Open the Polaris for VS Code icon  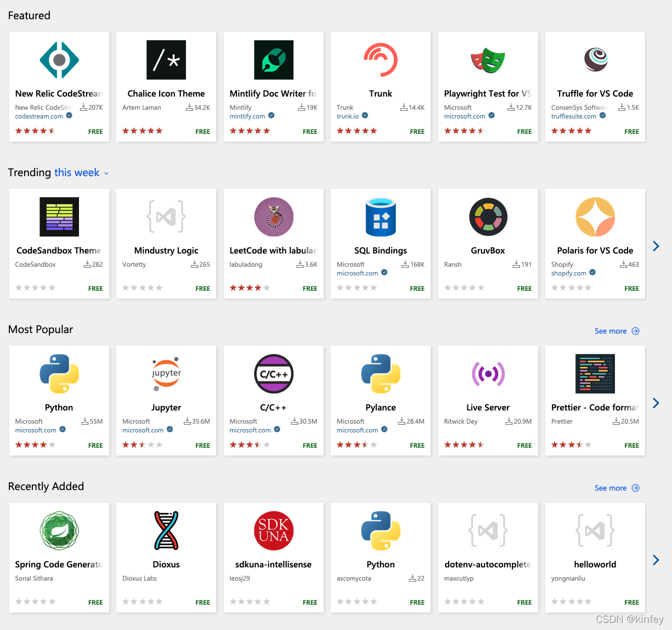(x=595, y=217)
